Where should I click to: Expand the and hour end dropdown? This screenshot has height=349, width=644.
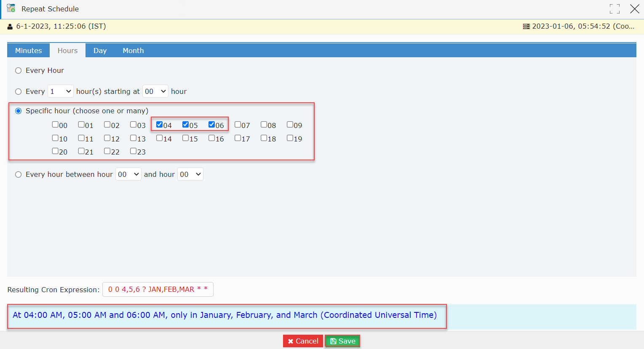190,174
